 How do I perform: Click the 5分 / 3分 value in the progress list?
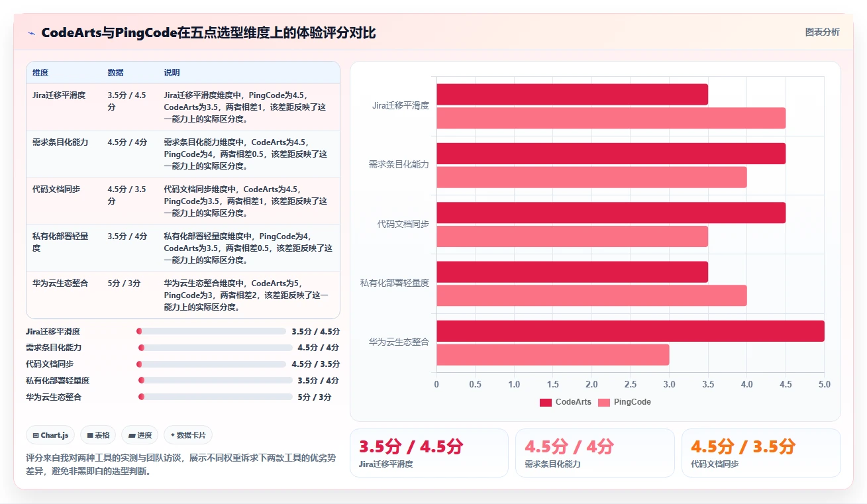pyautogui.click(x=315, y=397)
